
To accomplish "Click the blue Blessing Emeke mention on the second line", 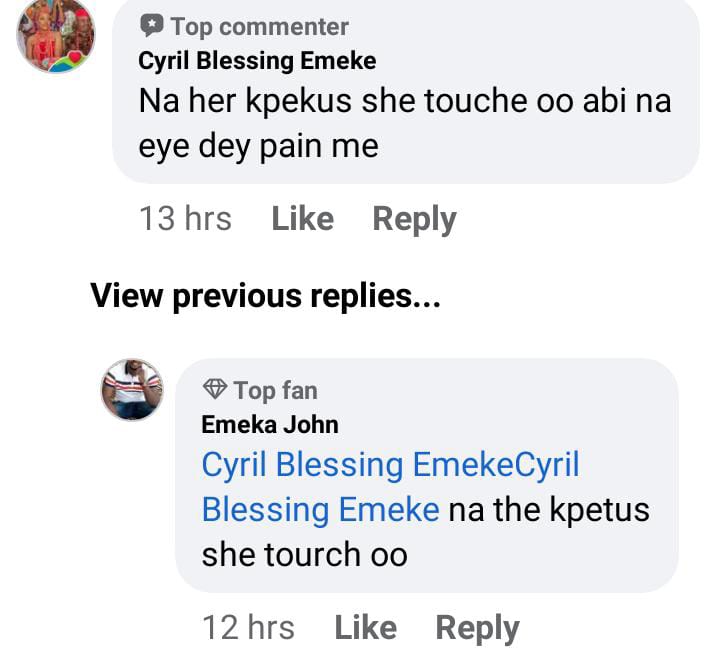I will 320,510.
